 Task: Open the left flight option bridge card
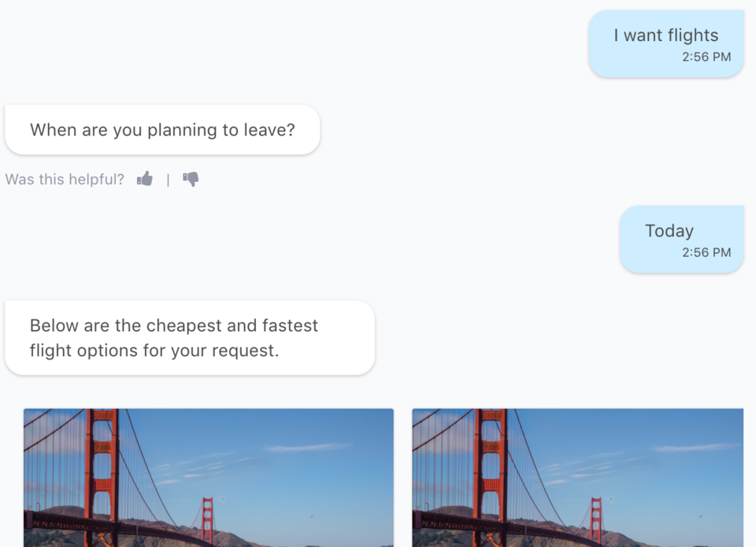pyautogui.click(x=209, y=478)
